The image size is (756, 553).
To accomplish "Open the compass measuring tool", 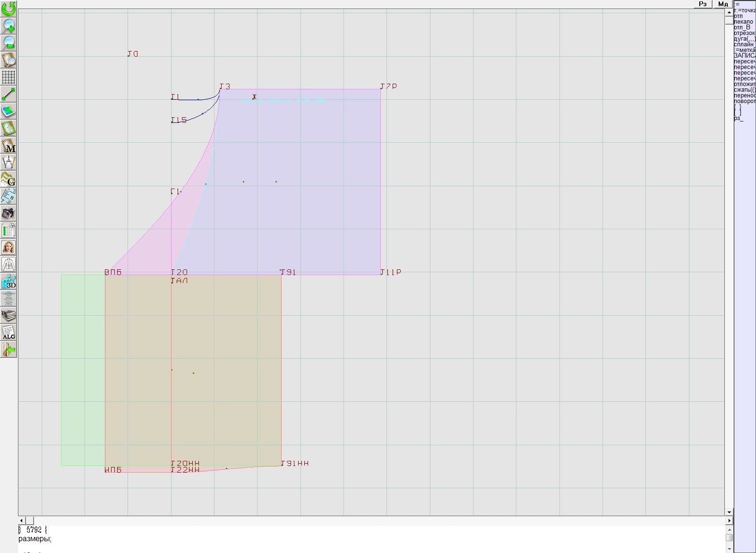I will 9,163.
